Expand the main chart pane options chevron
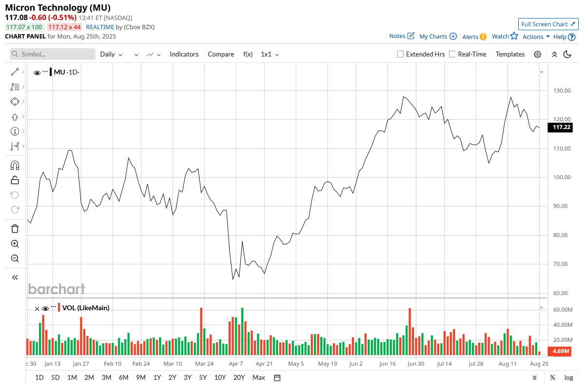This screenshot has width=586, height=392. point(541,72)
